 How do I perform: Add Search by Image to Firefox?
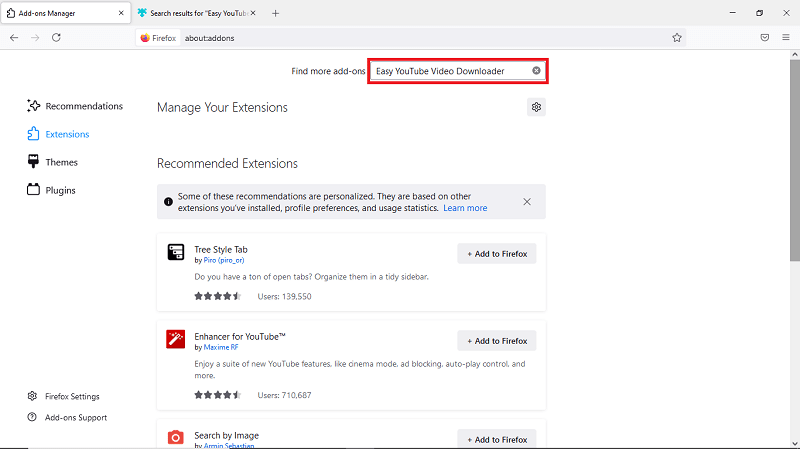tap(497, 439)
